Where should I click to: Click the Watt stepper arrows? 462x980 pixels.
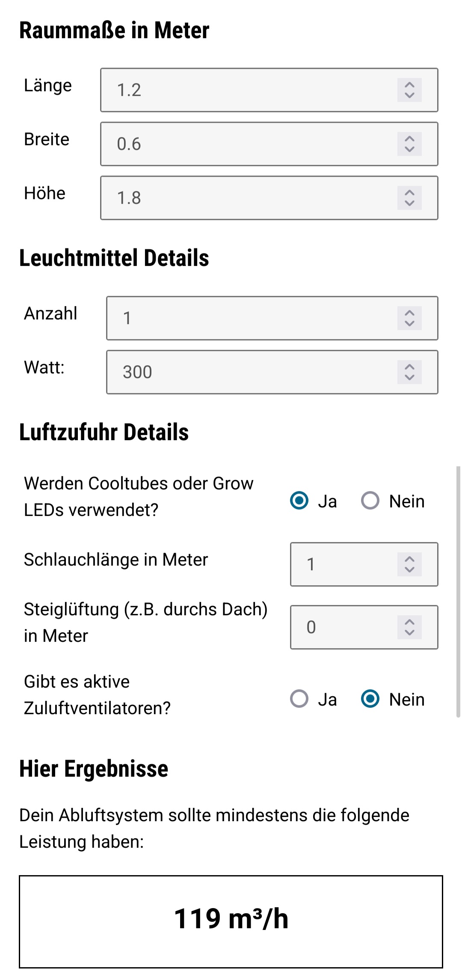(x=409, y=372)
